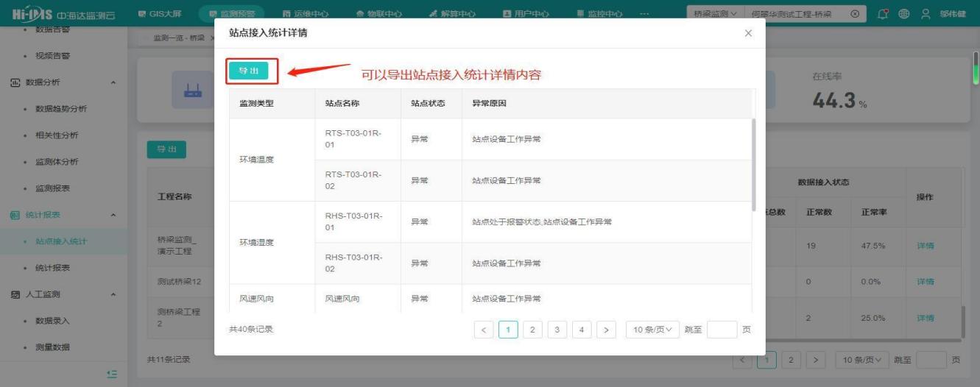Click the user profile icon in header
This screenshot has height=387, width=980.
[924, 13]
